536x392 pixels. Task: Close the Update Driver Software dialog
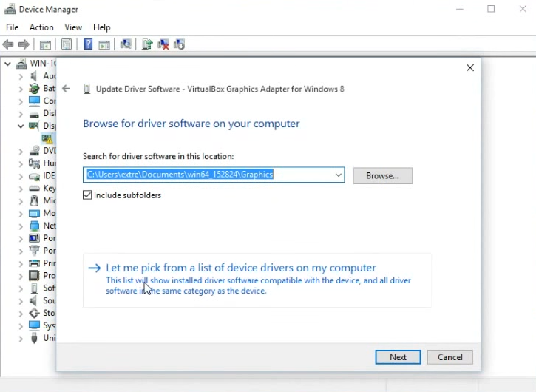[x=470, y=68]
